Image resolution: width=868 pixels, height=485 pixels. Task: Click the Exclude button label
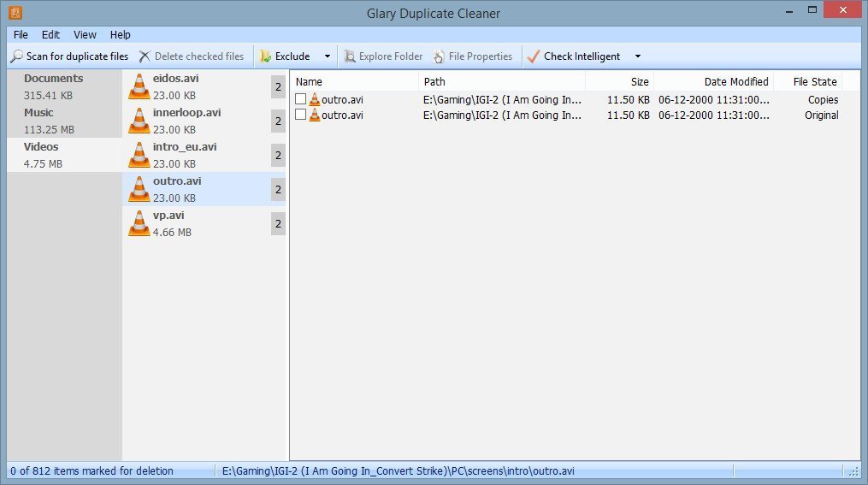(292, 56)
